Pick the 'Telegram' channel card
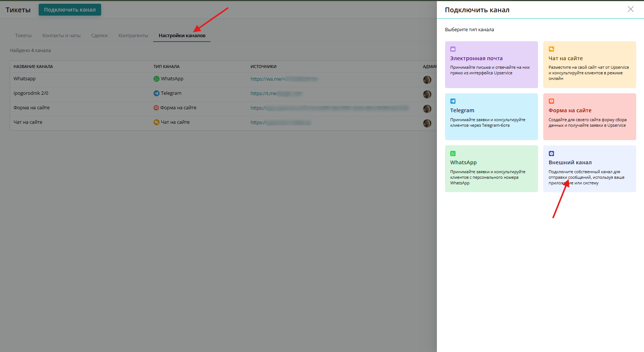Image resolution: width=644 pixels, height=352 pixels. (491, 117)
